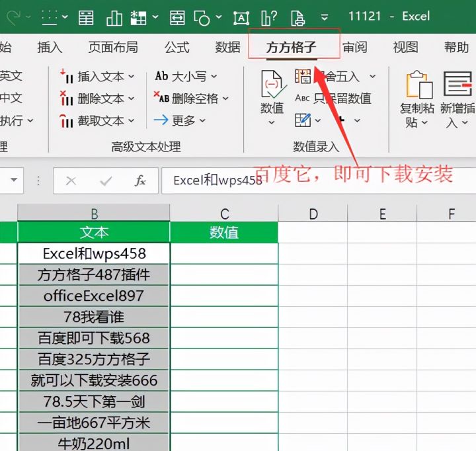Open the 方方格子 ribbon tab

291,48
